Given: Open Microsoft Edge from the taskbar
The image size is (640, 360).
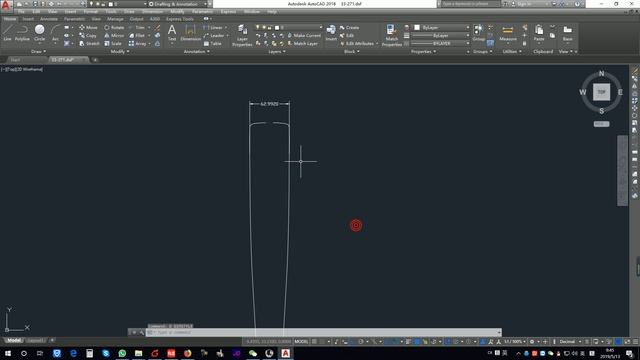Looking at the screenshot, I should (x=73, y=353).
